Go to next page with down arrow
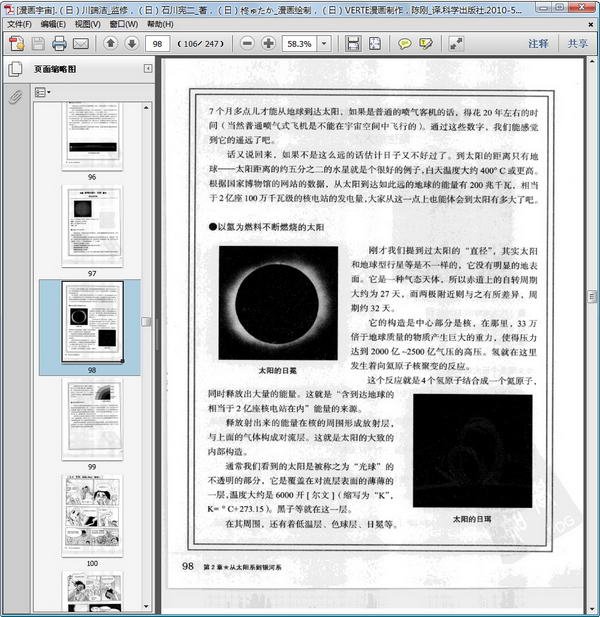The image size is (600, 617). point(132,43)
